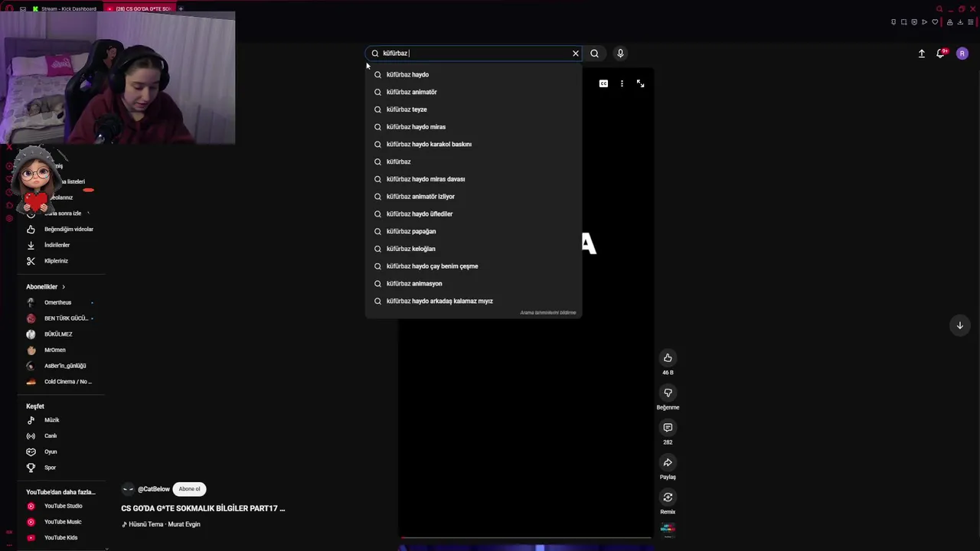Image resolution: width=980 pixels, height=551 pixels.
Task: Choose 'küfürbaz haydo miras davası' suggestion
Action: pyautogui.click(x=473, y=179)
